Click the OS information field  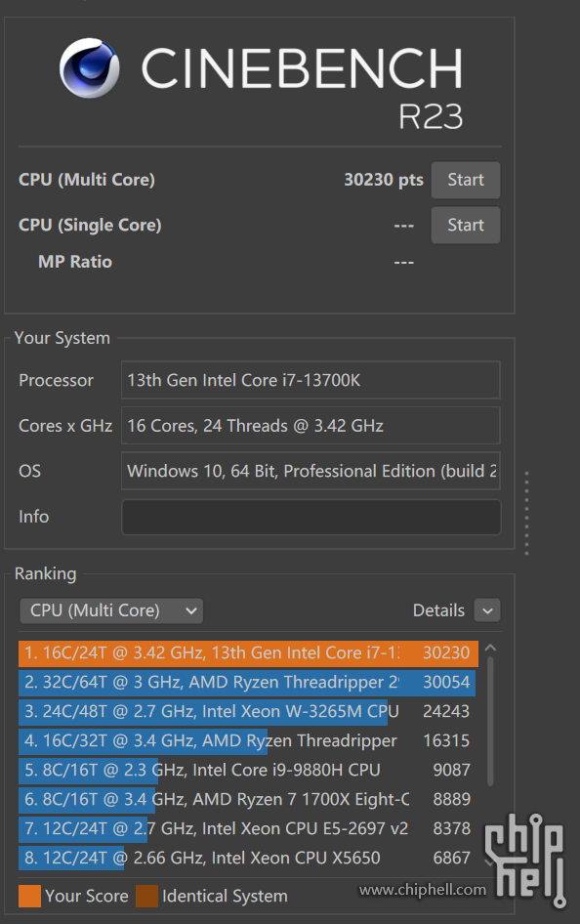click(311, 471)
